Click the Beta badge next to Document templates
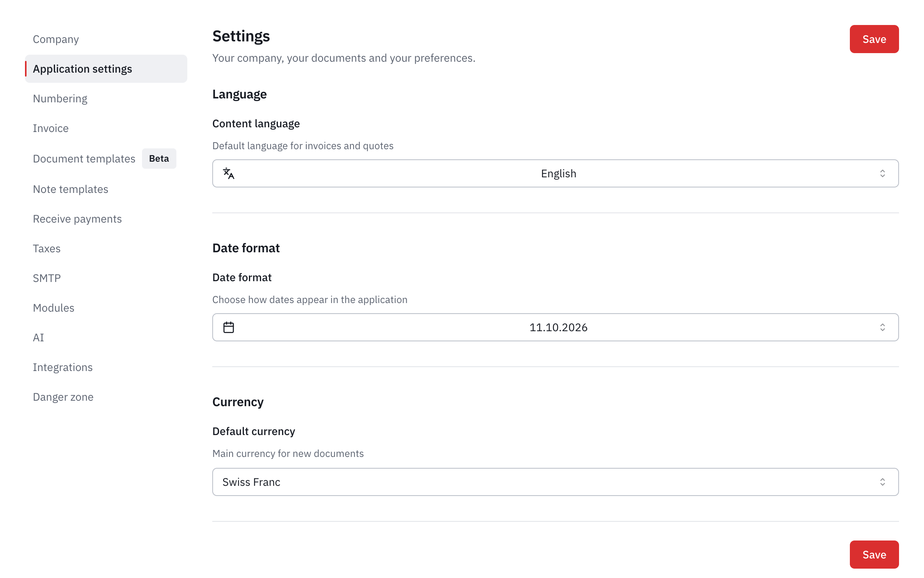This screenshot has width=924, height=578. [159, 159]
